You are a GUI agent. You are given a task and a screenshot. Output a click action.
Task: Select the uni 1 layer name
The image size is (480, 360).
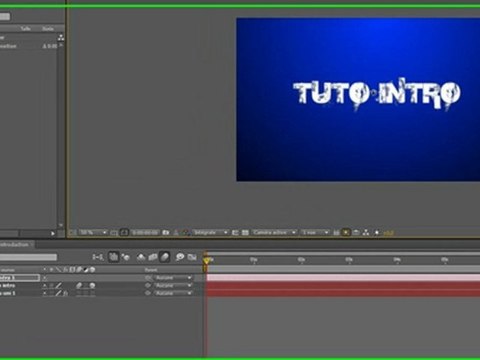click(8, 293)
